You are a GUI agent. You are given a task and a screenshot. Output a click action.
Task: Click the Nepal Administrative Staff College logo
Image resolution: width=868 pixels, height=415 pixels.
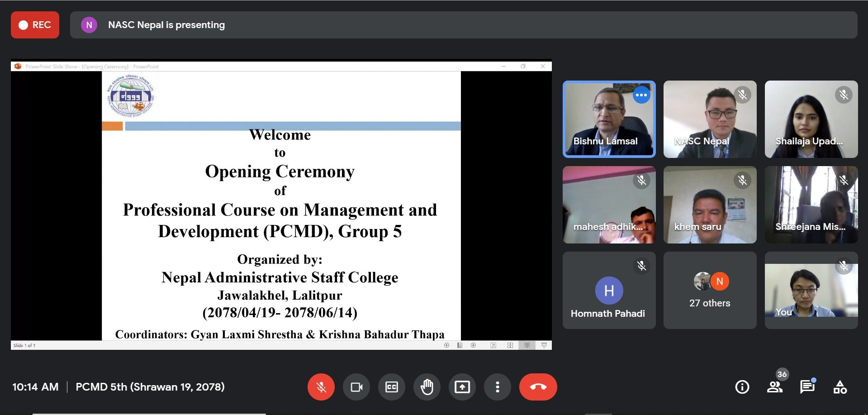(x=131, y=96)
